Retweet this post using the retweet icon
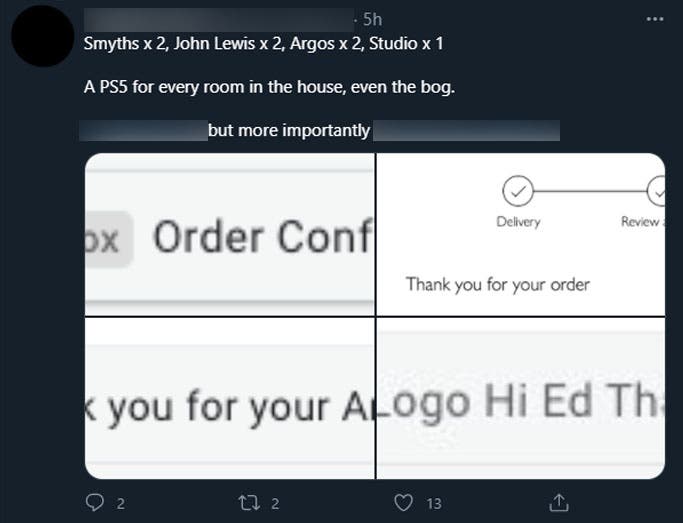Image resolution: width=683 pixels, height=523 pixels. tap(250, 503)
